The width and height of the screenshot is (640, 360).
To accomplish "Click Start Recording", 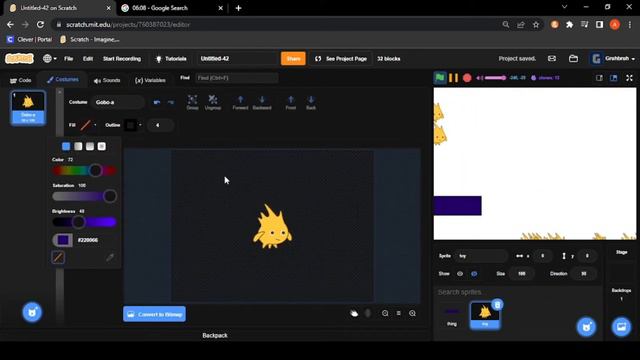I will (x=122, y=59).
